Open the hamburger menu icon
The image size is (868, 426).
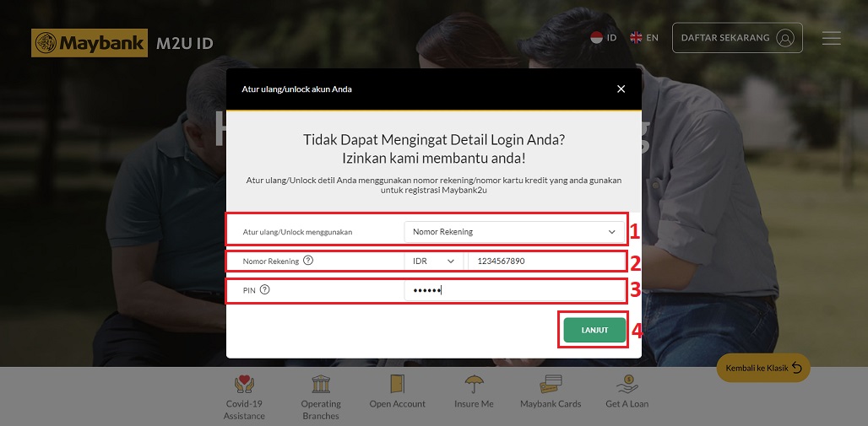pos(831,38)
